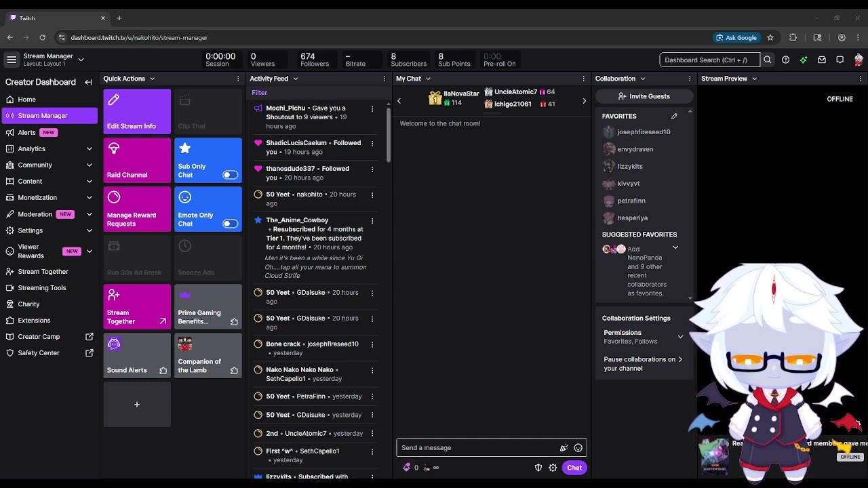
Task: Click the Activity Feed Filter link
Action: pyautogui.click(x=259, y=93)
